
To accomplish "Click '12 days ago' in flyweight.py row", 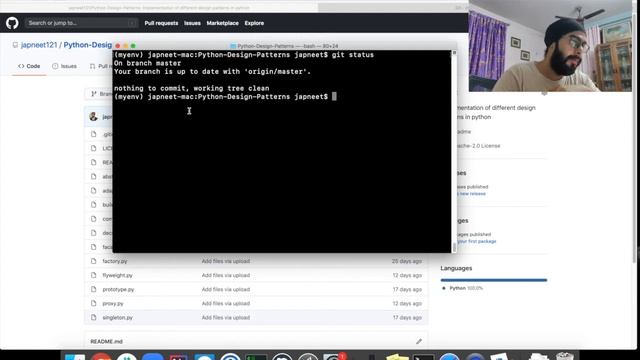I will pos(407,276).
